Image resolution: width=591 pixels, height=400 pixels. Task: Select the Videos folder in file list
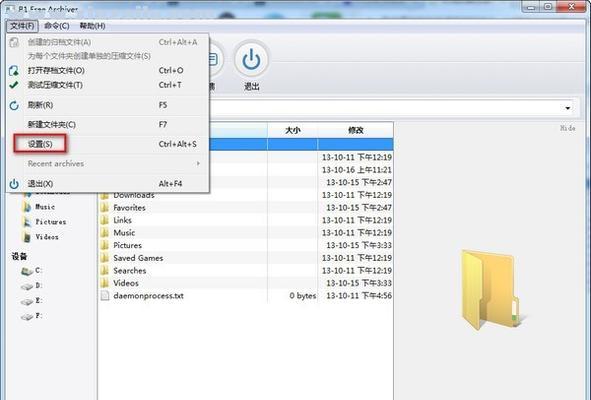(245, 283)
